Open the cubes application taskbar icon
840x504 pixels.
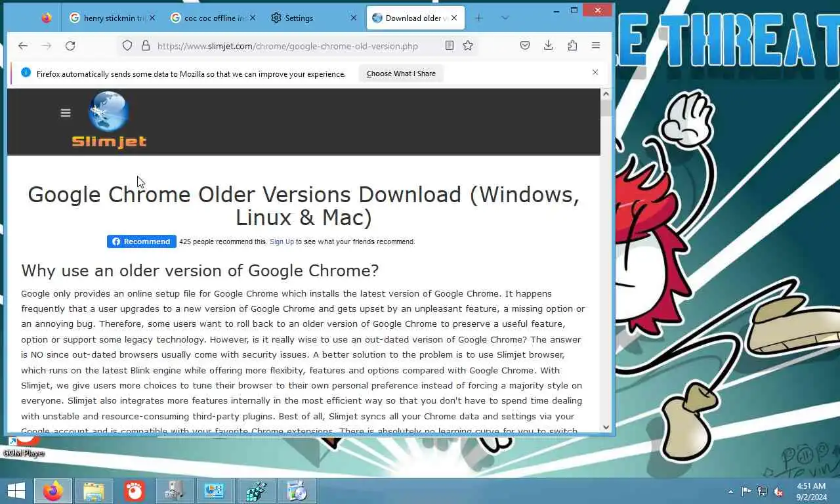pyautogui.click(x=257, y=491)
